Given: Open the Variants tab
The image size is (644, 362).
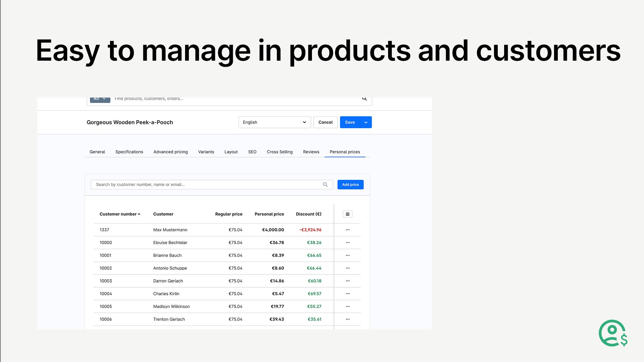Looking at the screenshot, I should [x=206, y=152].
